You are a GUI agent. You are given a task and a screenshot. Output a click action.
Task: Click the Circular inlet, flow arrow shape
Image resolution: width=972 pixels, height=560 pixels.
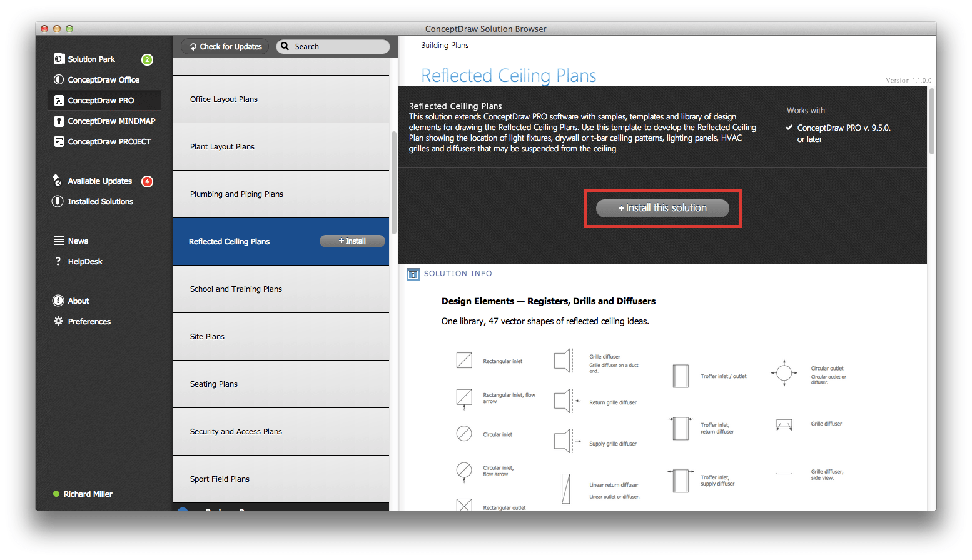point(464,471)
